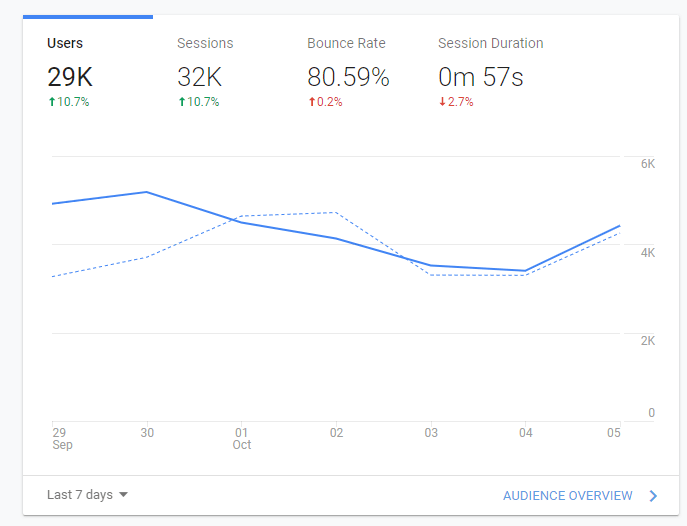Open the Bounce Rate metric tab
The image size is (687, 526).
[346, 44]
